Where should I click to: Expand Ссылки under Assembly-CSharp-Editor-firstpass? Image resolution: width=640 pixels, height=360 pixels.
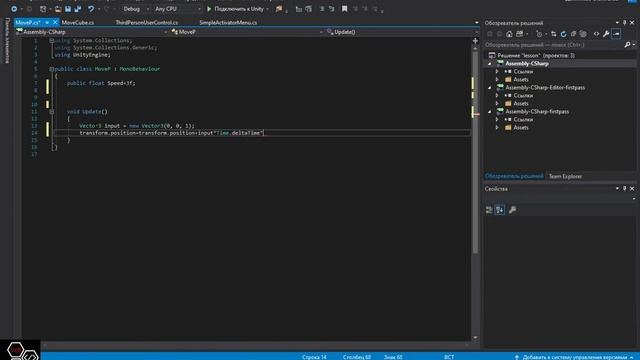pos(497,96)
